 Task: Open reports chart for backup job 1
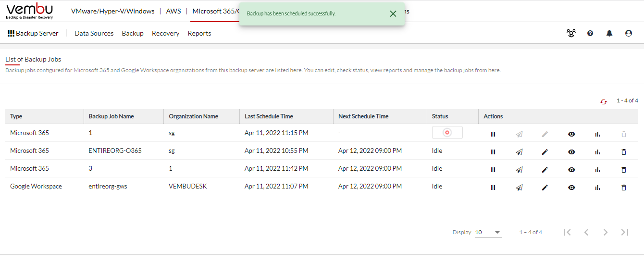[597, 134]
